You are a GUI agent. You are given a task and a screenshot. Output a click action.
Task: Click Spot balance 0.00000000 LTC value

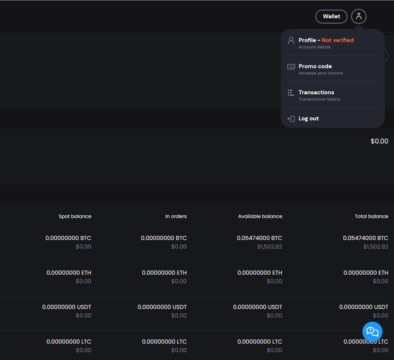pyautogui.click(x=69, y=342)
